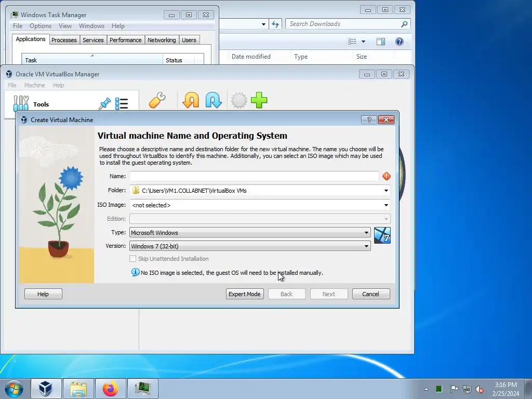Switch to the Performance tab
532x399 pixels.
click(126, 40)
